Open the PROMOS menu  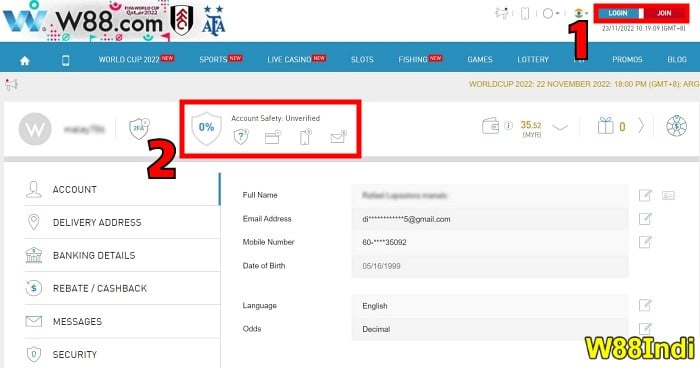click(x=627, y=59)
